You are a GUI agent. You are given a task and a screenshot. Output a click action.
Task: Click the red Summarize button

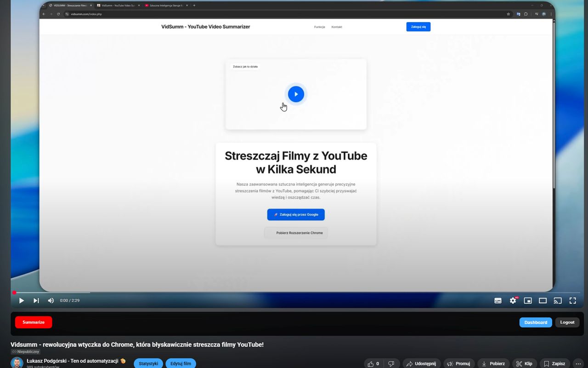[34, 322]
